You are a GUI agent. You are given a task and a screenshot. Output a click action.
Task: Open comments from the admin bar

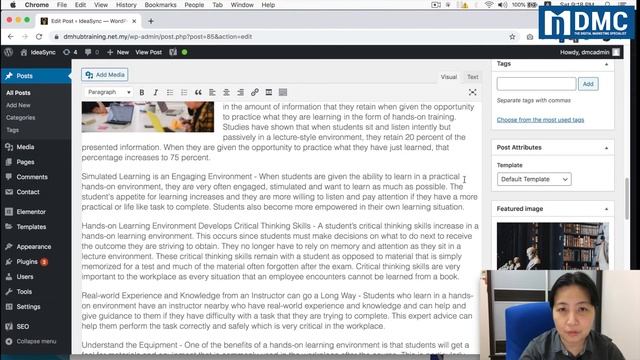click(92, 52)
